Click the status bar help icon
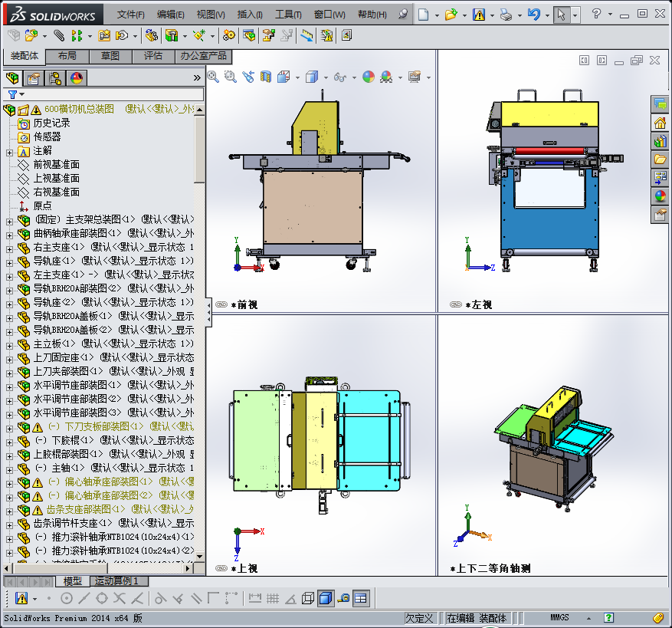The height and width of the screenshot is (628, 672). coord(608,618)
